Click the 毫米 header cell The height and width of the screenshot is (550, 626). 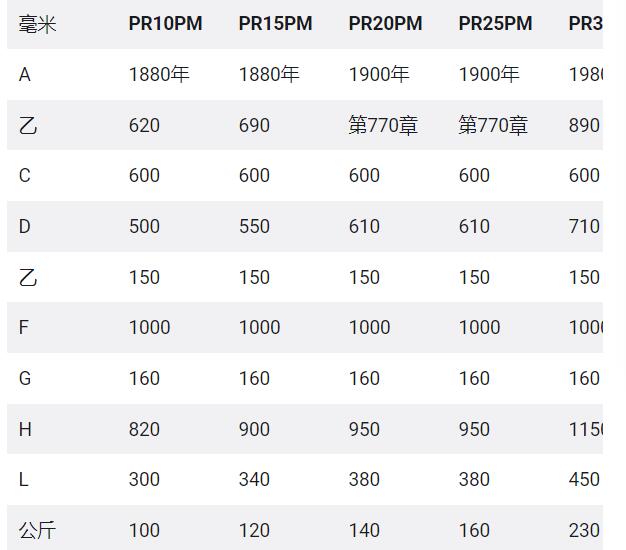[x=38, y=24]
